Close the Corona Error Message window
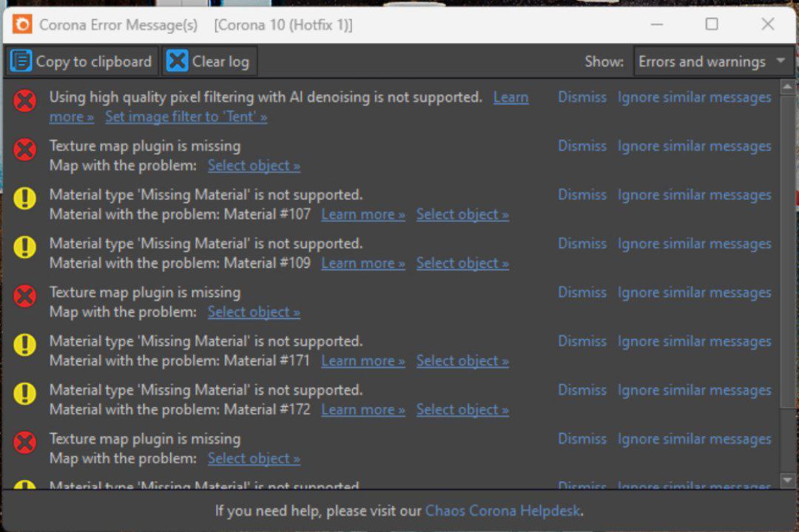 [x=767, y=24]
